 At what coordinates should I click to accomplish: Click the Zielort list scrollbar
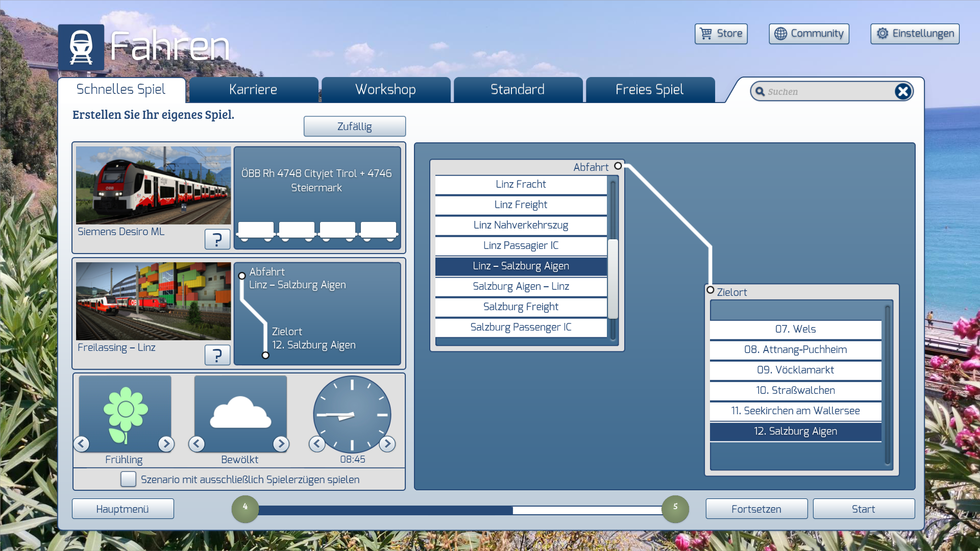pos(888,385)
